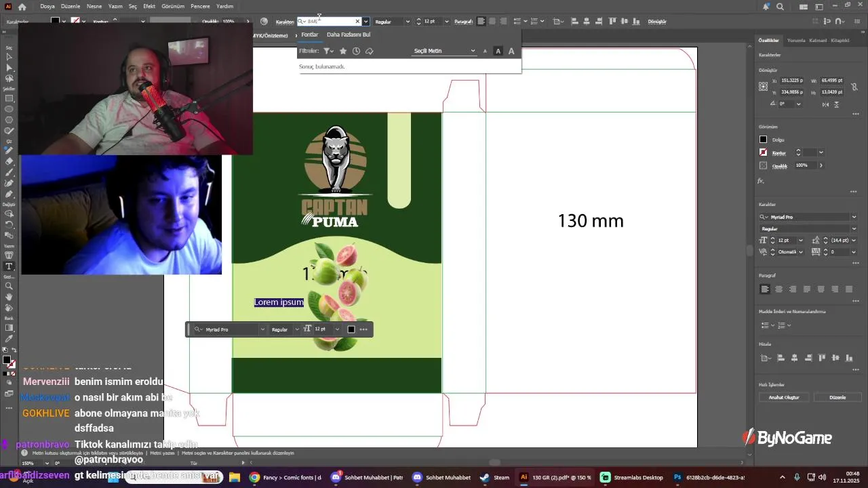The image size is (868, 488).
Task: Switch to Katmanlar panel tab
Action: pyautogui.click(x=818, y=40)
